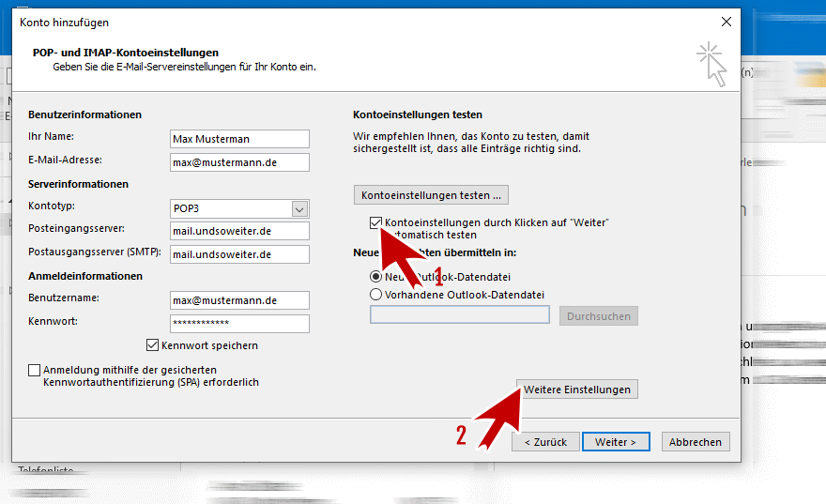Open Weitere Einstellungen
Viewport: 826px width, 504px height.
[577, 389]
